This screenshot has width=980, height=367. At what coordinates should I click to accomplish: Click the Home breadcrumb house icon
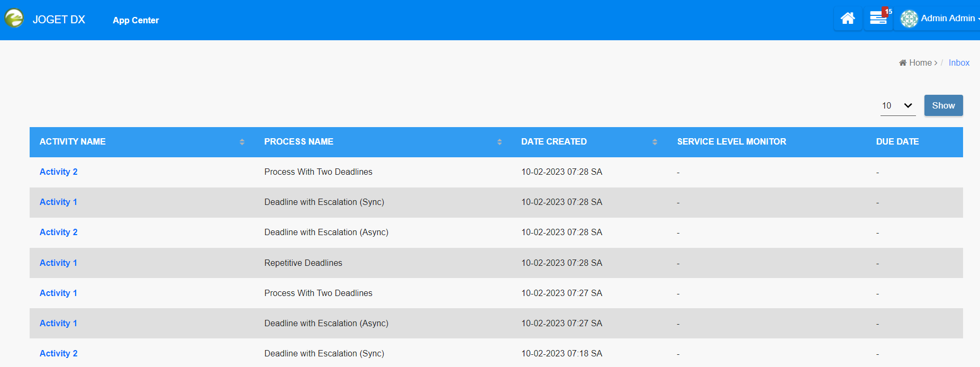(903, 63)
